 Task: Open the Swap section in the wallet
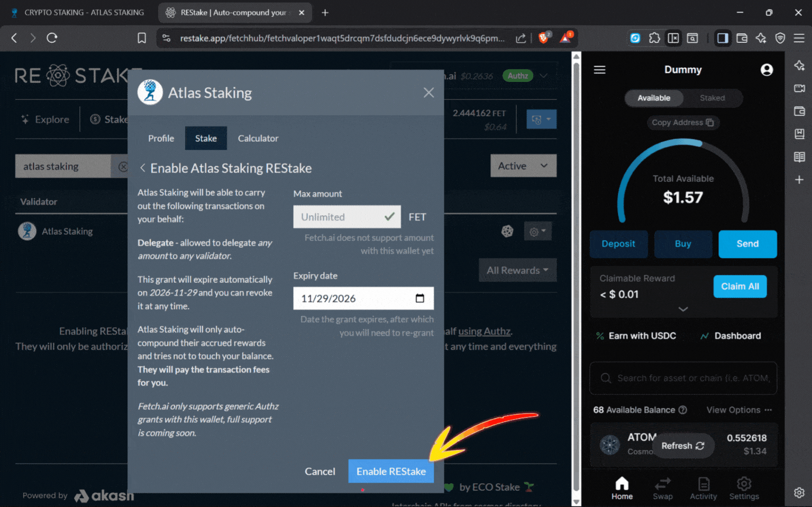(x=662, y=487)
